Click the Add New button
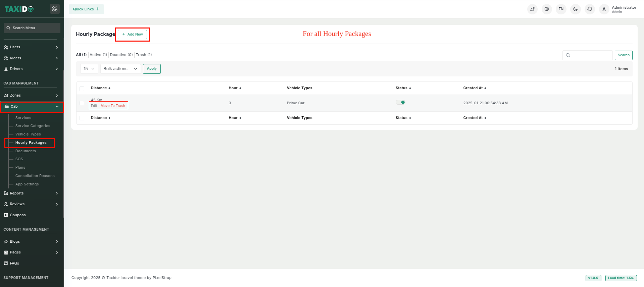Viewport: 644px width, 287px height. [x=133, y=34]
